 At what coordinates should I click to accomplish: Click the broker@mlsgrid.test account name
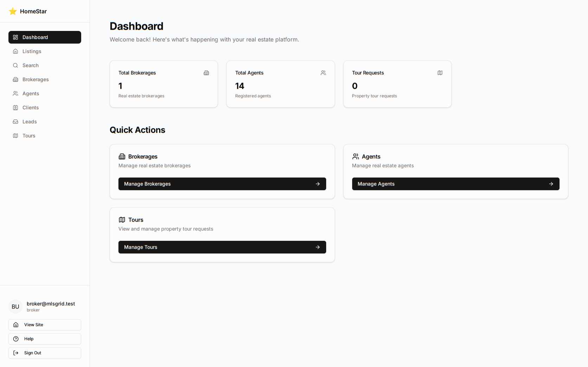pos(51,304)
